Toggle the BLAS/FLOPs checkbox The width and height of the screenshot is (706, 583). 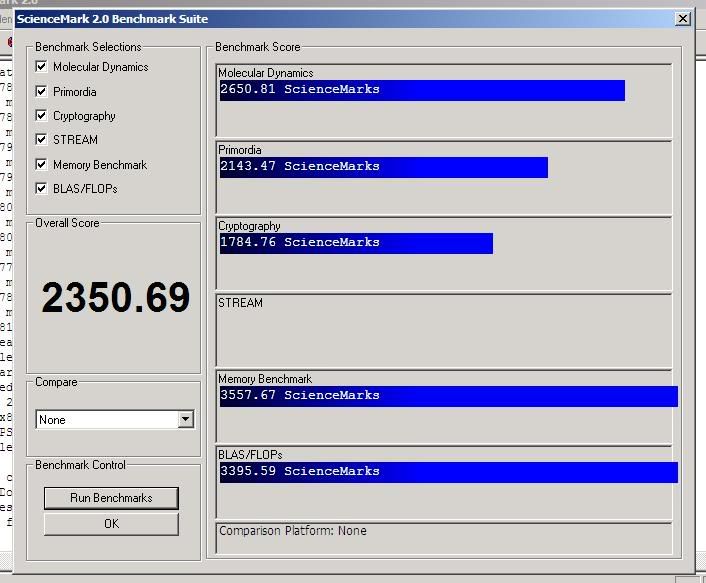click(41, 188)
